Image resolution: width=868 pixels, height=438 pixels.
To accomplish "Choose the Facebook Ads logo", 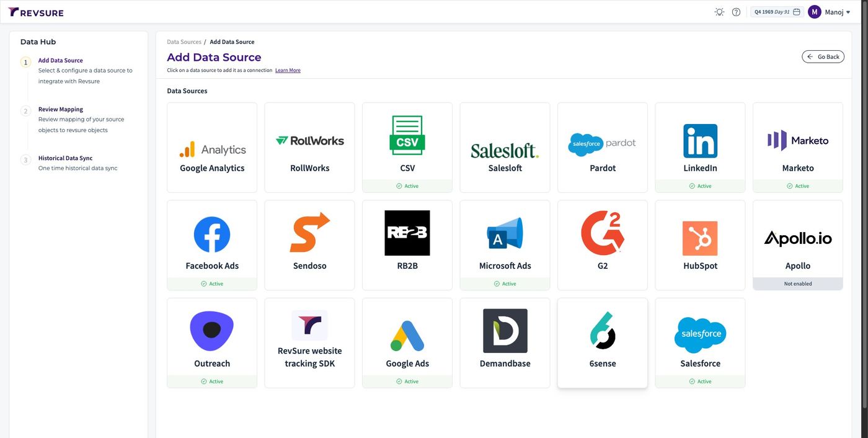I will tap(212, 235).
